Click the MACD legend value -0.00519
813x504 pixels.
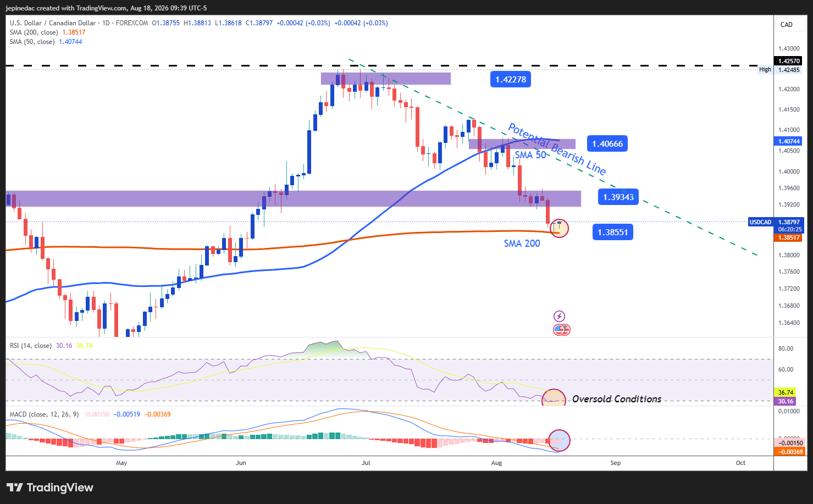pos(126,414)
